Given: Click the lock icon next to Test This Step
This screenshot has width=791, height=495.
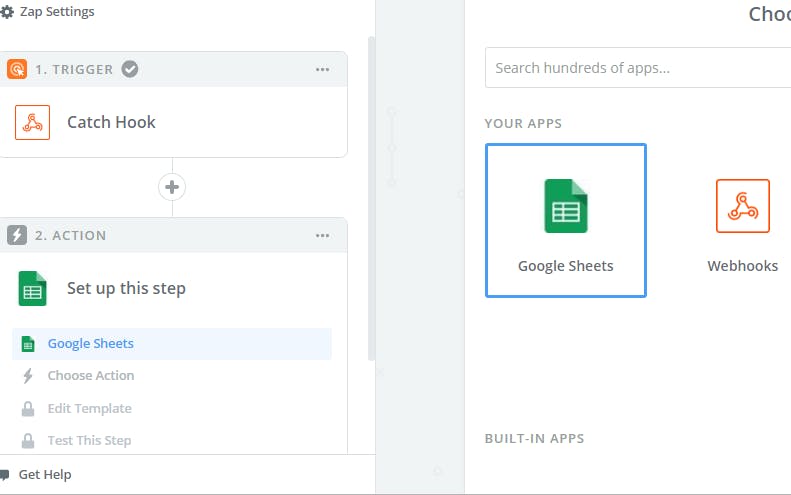Looking at the screenshot, I should [28, 441].
